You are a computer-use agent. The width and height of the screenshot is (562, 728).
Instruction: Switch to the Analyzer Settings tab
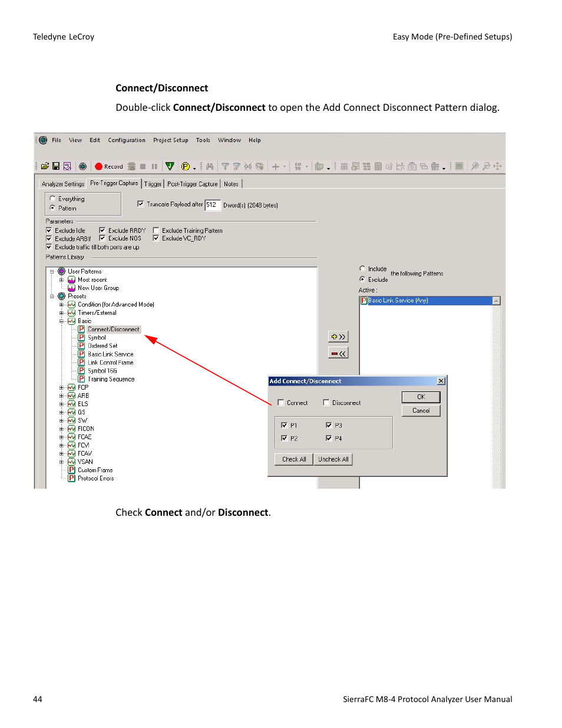63,184
